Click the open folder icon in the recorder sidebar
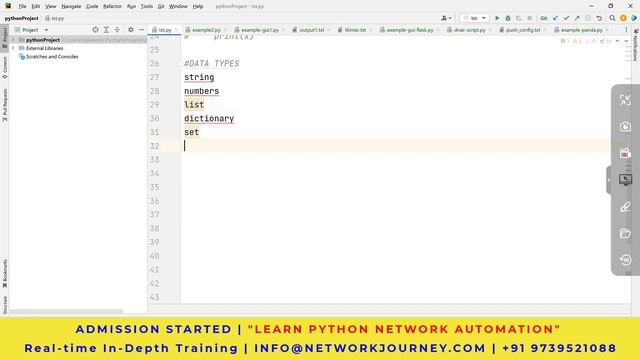 625,233
